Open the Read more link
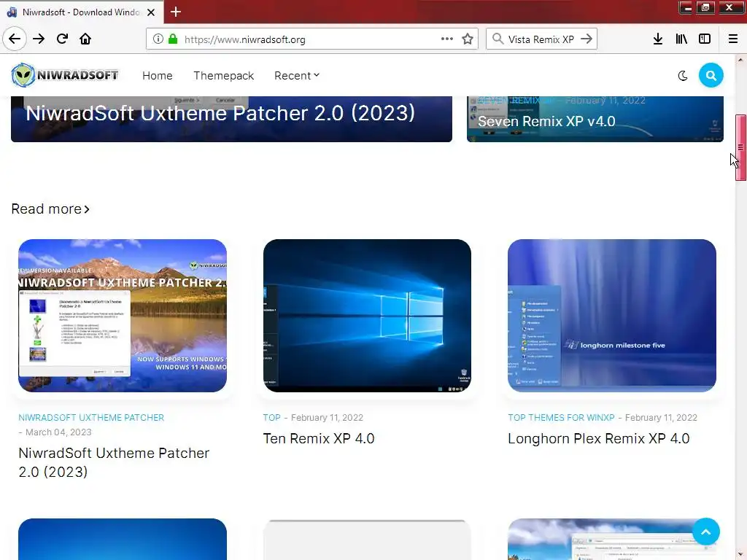 click(x=50, y=209)
